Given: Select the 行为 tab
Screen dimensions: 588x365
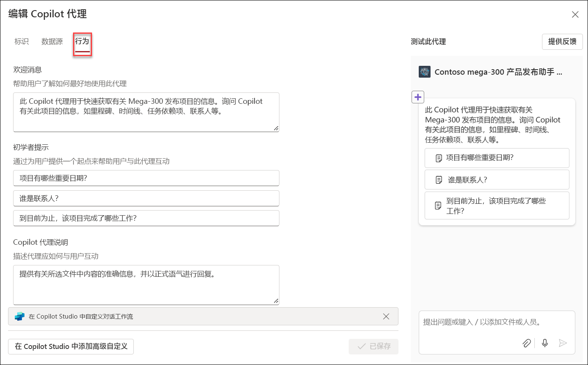Looking at the screenshot, I should pyautogui.click(x=82, y=41).
